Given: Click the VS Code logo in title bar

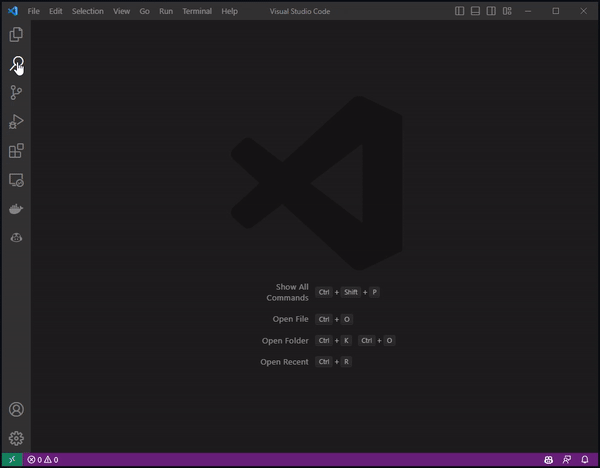Looking at the screenshot, I should 13,11.
